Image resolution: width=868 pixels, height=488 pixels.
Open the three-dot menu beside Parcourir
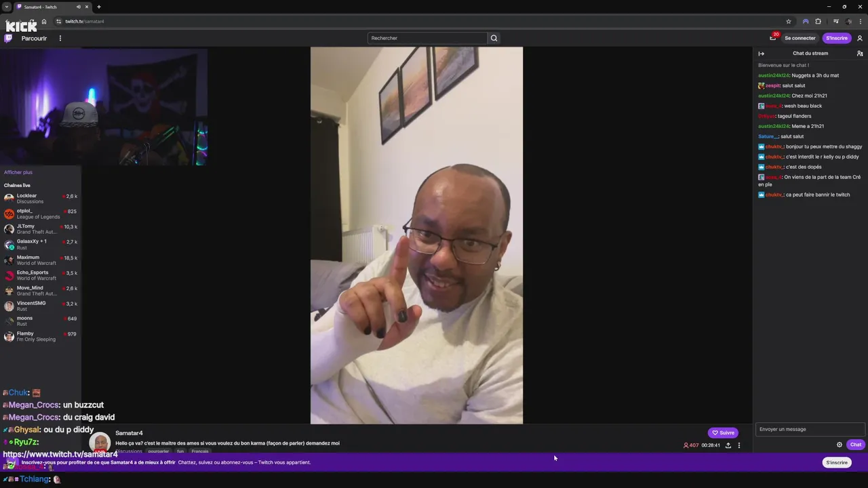(60, 38)
